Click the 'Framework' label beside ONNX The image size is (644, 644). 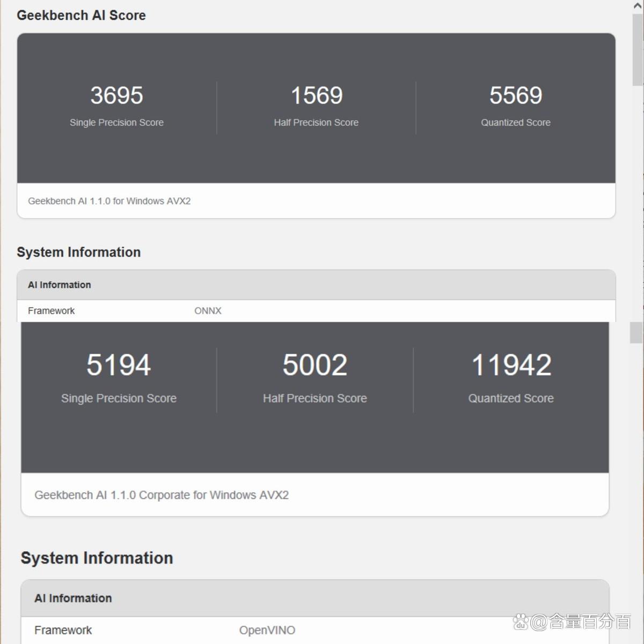point(52,311)
